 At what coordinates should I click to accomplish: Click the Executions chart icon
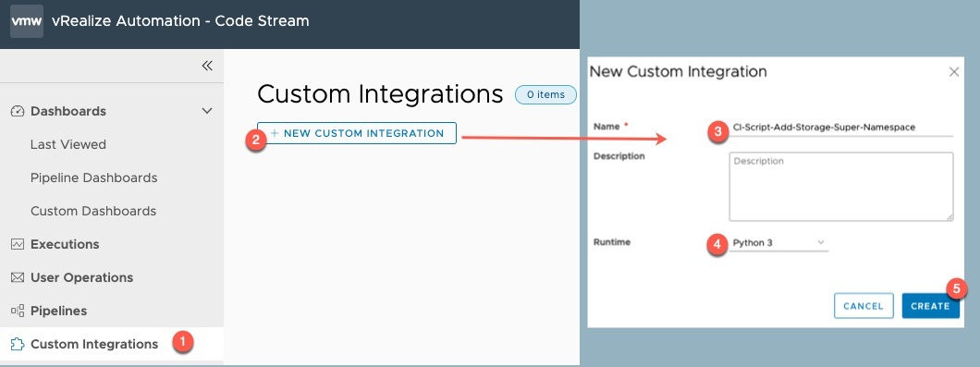18,244
